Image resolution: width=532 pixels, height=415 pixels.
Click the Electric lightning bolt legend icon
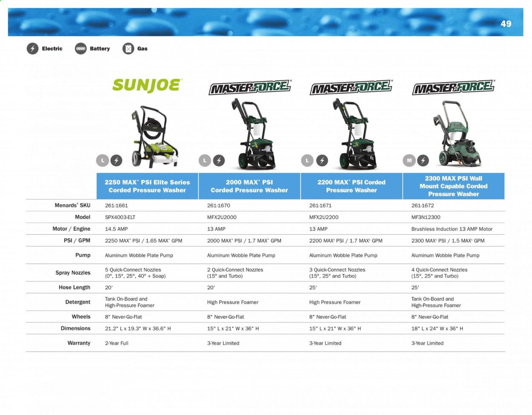tap(33, 49)
